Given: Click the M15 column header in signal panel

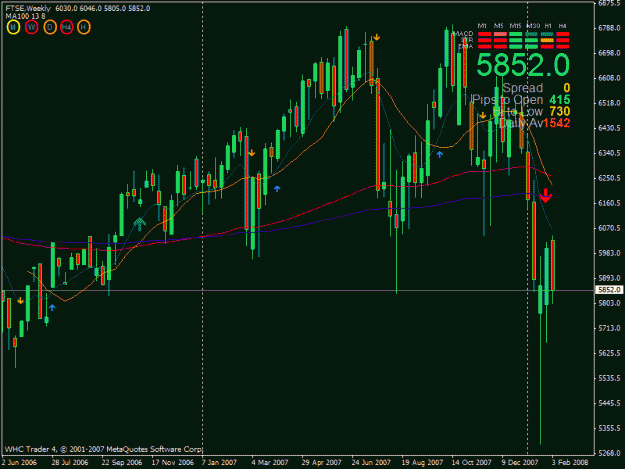Looking at the screenshot, I should point(515,26).
